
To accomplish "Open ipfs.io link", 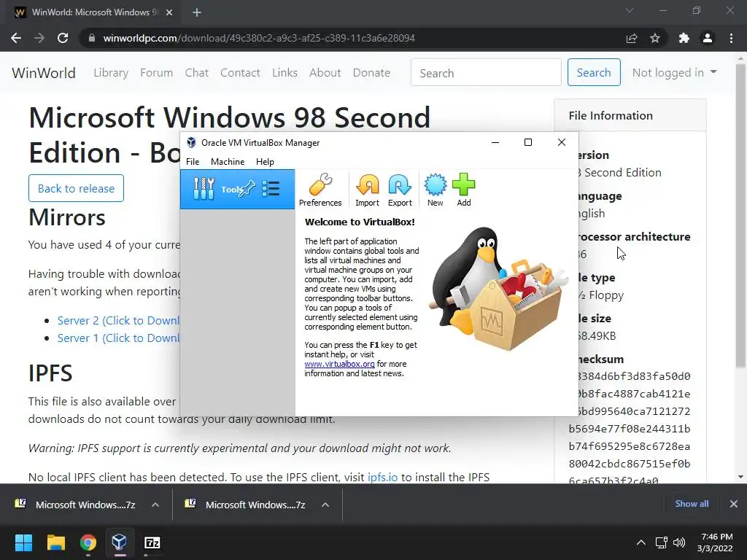I will tap(382, 477).
